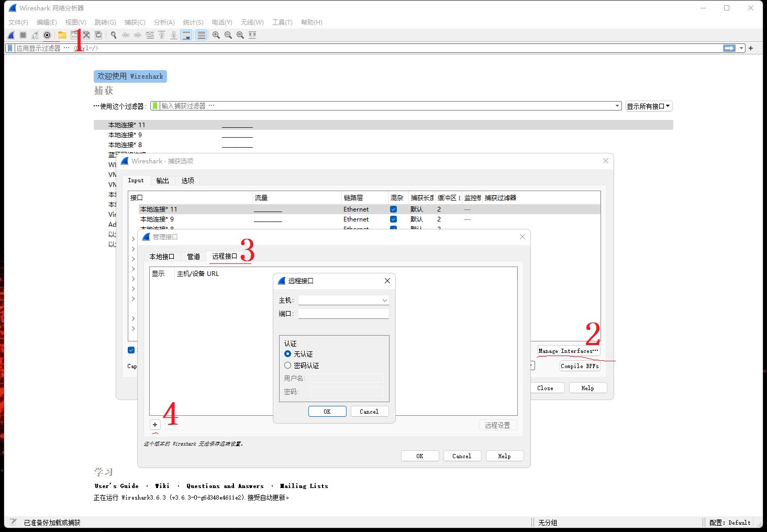Open the 分析(A) menu

164,23
